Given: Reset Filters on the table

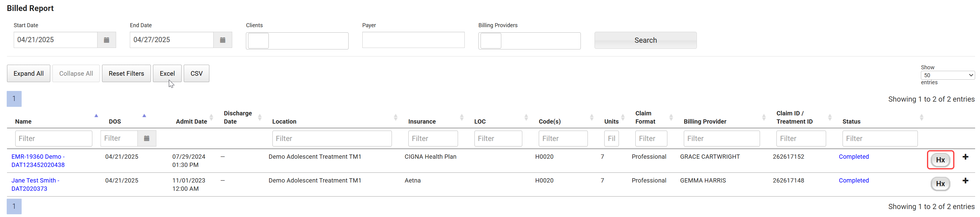Looking at the screenshot, I should 126,74.
